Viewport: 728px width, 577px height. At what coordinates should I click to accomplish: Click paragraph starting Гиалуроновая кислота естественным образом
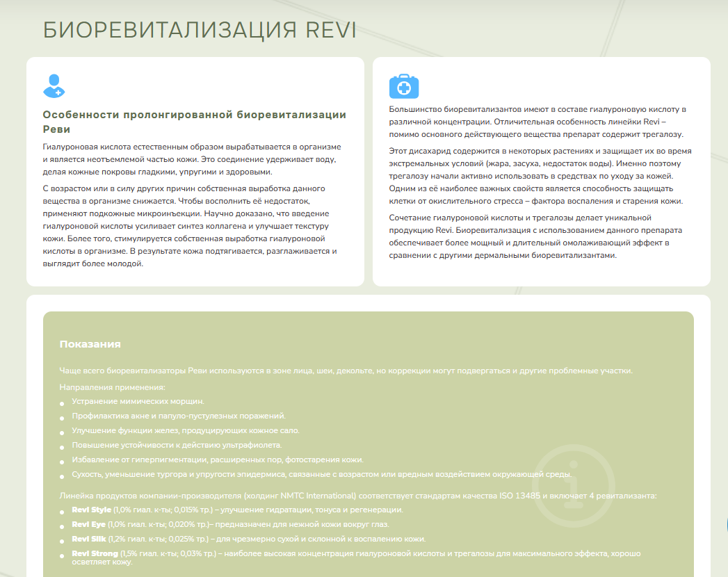pos(192,159)
